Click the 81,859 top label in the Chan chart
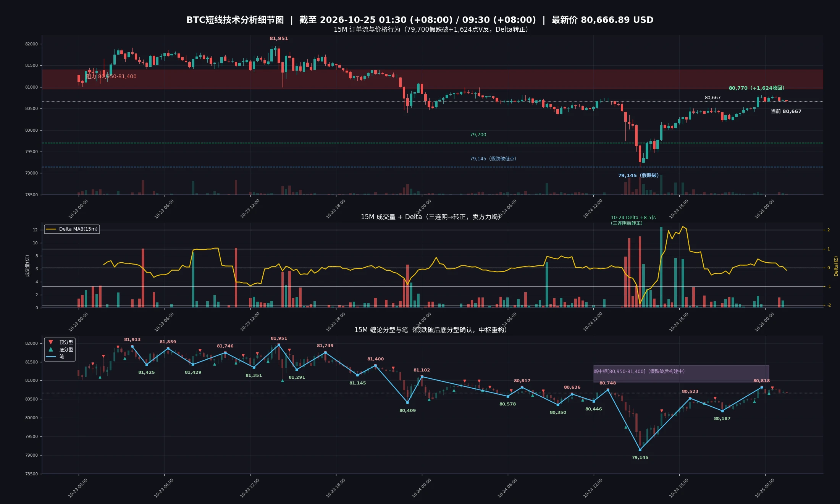Image resolution: width=840 pixels, height=504 pixels. coord(168,342)
